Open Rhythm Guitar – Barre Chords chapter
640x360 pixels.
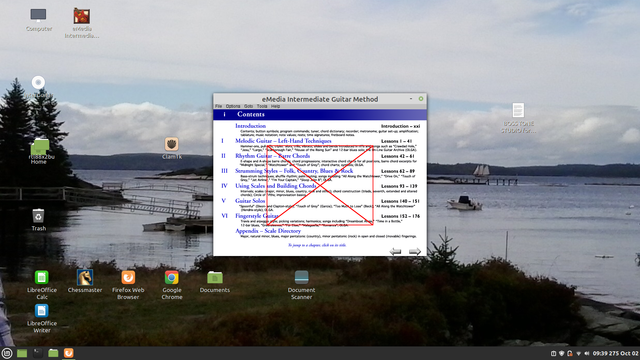click(x=272, y=156)
